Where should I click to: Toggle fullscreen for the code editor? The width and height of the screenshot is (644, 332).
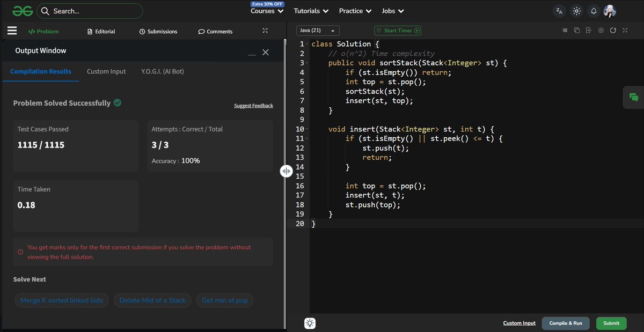coord(625,31)
